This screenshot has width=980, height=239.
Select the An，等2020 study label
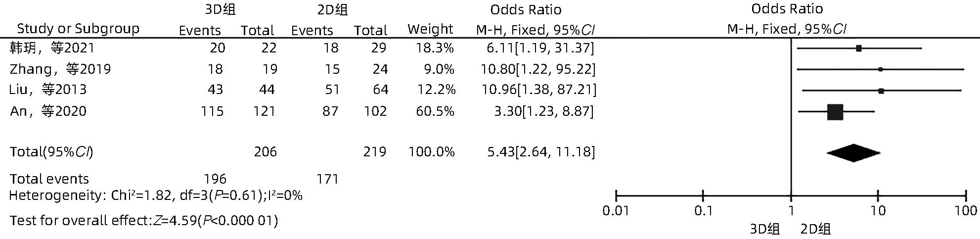pyautogui.click(x=48, y=111)
